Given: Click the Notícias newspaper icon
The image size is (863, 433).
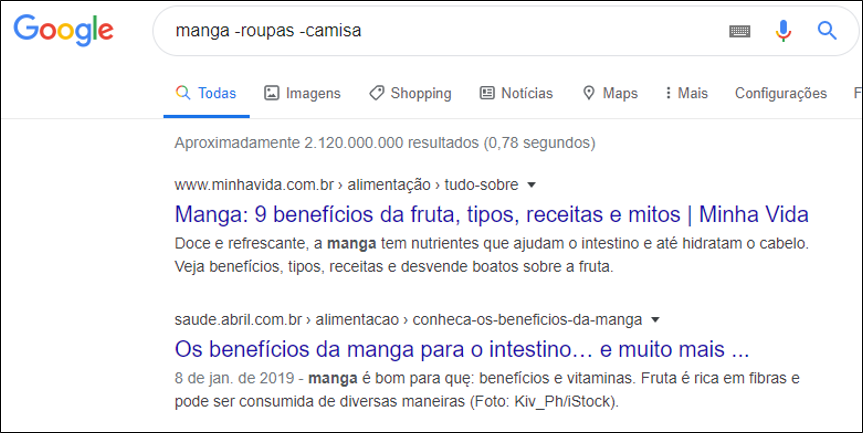Looking at the screenshot, I should 487,93.
